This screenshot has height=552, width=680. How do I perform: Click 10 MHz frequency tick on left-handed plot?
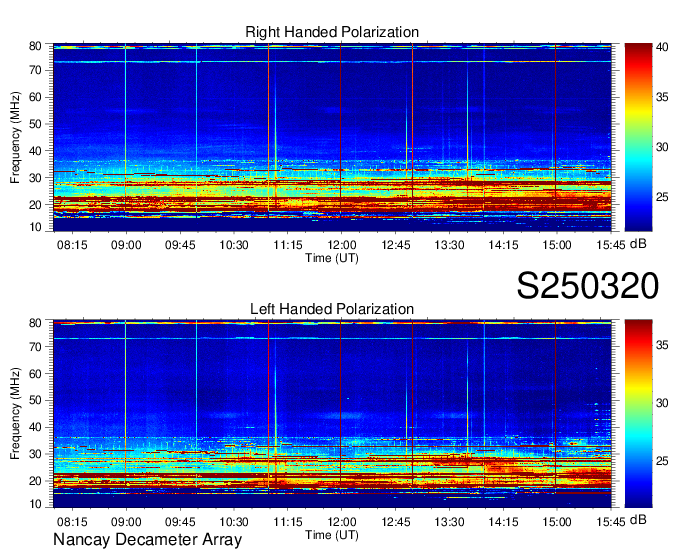point(35,504)
